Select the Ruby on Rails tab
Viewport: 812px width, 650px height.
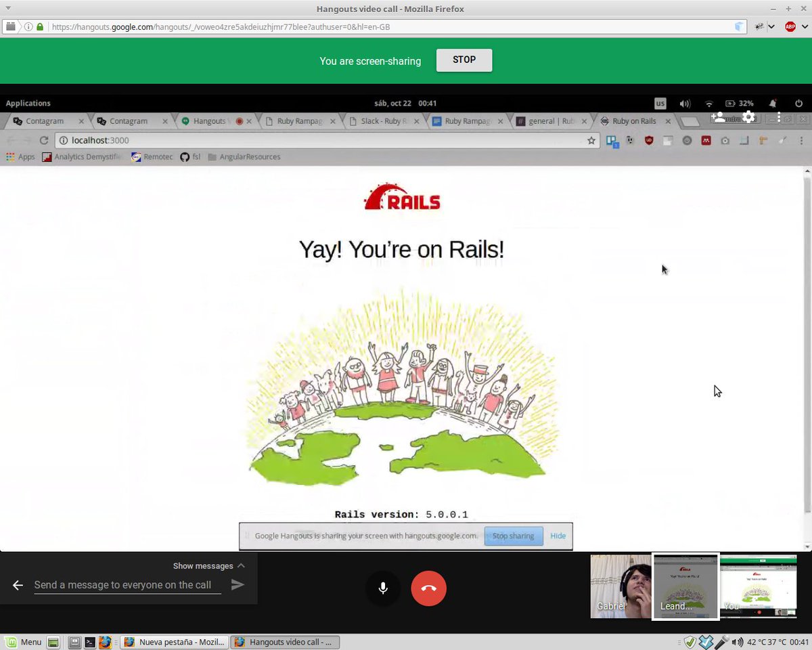pyautogui.click(x=636, y=121)
